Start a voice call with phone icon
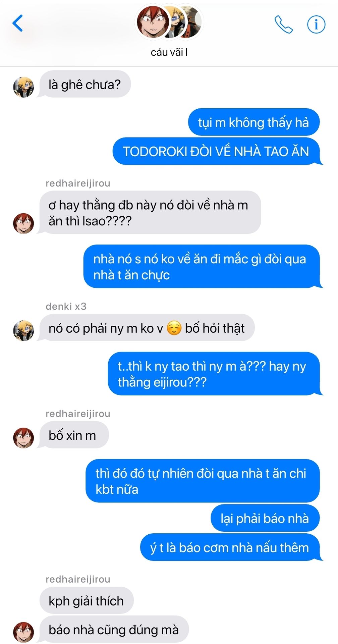Screen dimensions: 338x644 point(283,24)
